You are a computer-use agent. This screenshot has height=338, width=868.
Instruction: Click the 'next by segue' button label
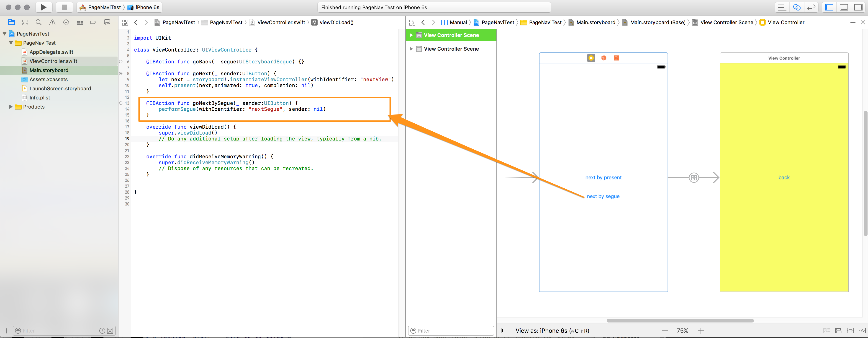603,196
